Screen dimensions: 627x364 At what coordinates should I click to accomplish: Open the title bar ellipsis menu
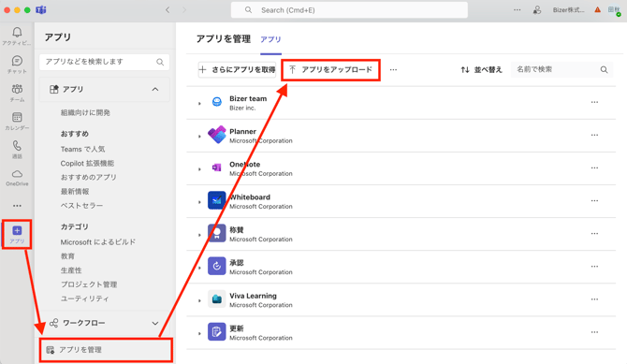[x=517, y=10]
